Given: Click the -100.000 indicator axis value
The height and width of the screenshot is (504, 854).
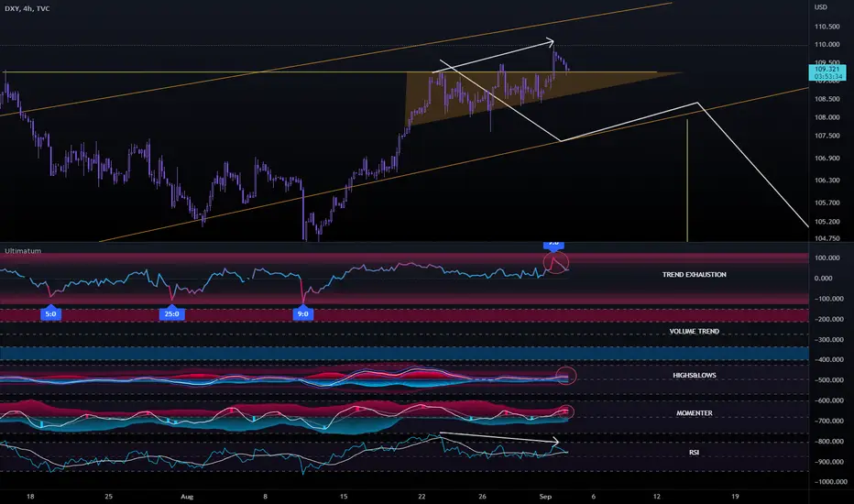Looking at the screenshot, I should pos(829,299).
